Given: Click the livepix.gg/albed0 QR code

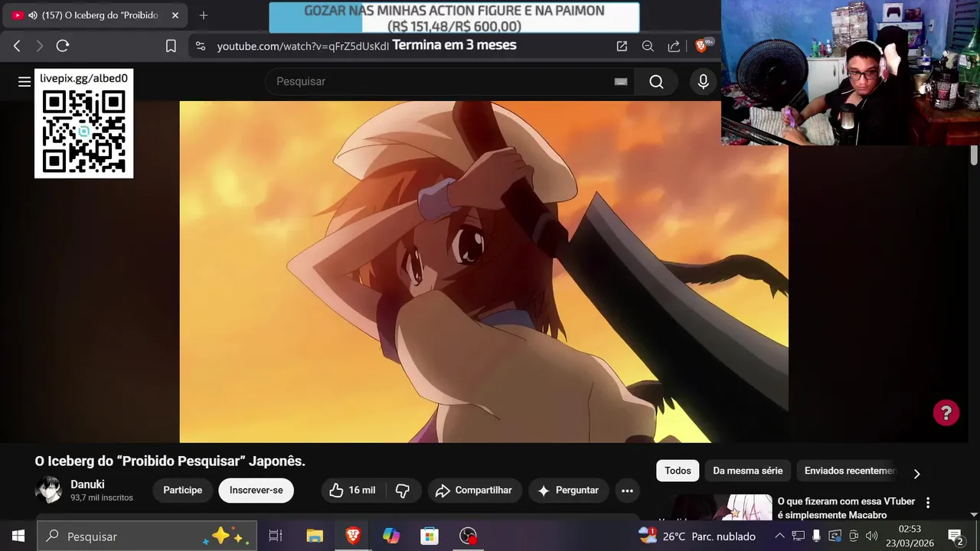Looking at the screenshot, I should (84, 132).
